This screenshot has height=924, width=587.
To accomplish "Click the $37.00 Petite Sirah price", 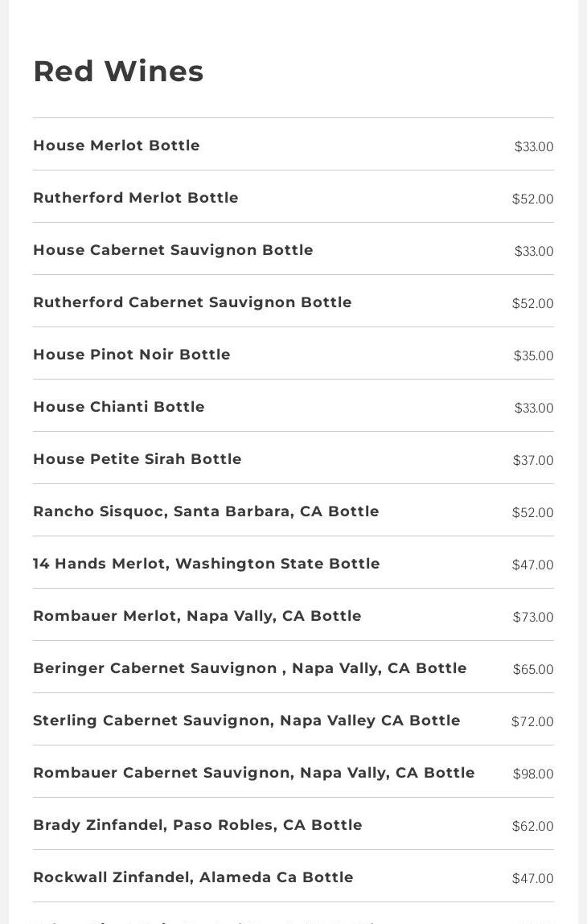I will pyautogui.click(x=533, y=460).
